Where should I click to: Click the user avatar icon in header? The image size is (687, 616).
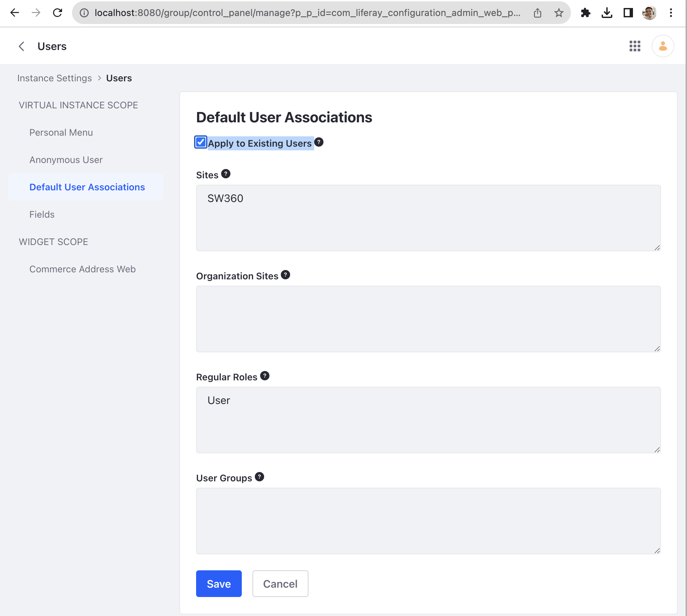click(x=662, y=46)
